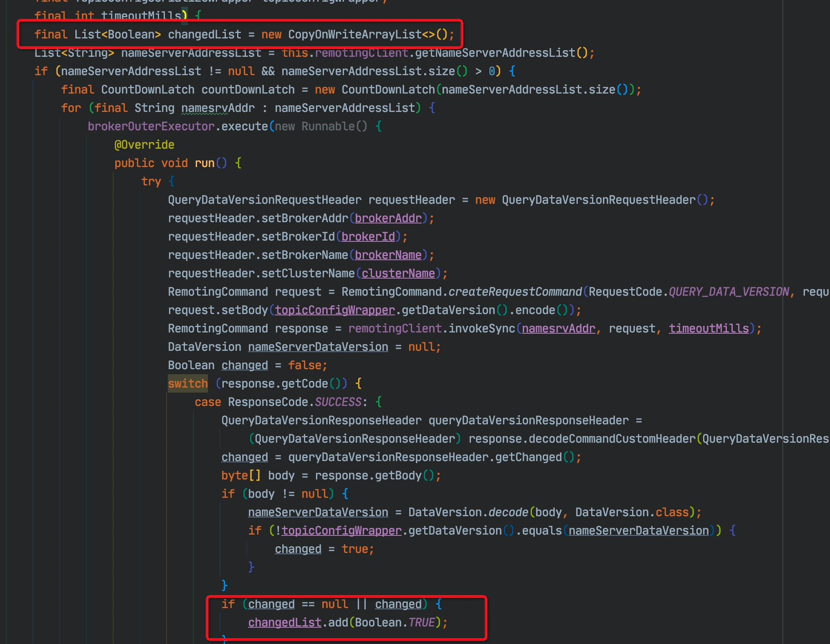Click the underlined changedList reference near bottom
Viewport: 830px width, 644px height.
point(284,622)
